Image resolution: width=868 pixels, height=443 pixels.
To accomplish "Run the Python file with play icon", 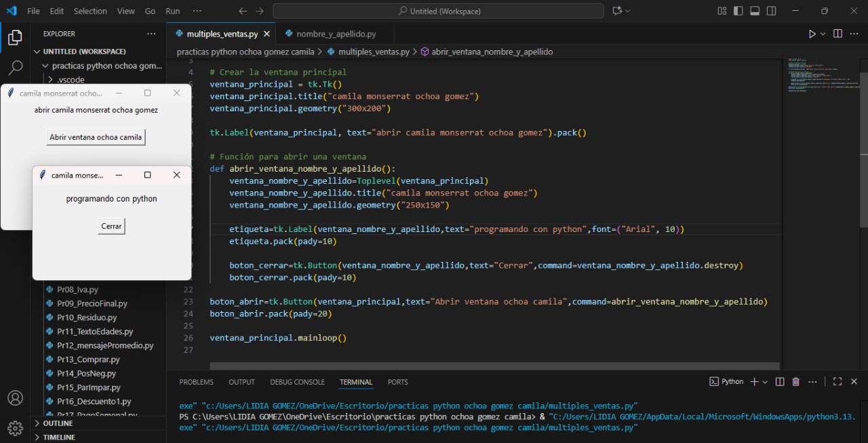I will tap(812, 34).
